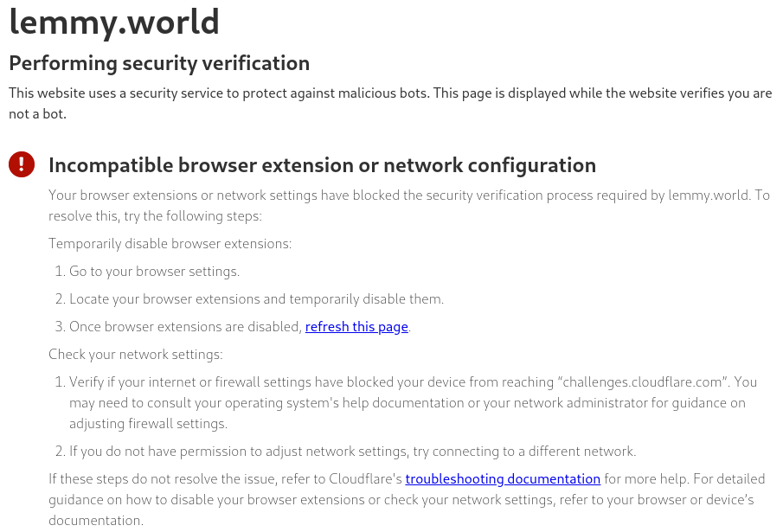Click the red exclamation error icon

click(22, 164)
